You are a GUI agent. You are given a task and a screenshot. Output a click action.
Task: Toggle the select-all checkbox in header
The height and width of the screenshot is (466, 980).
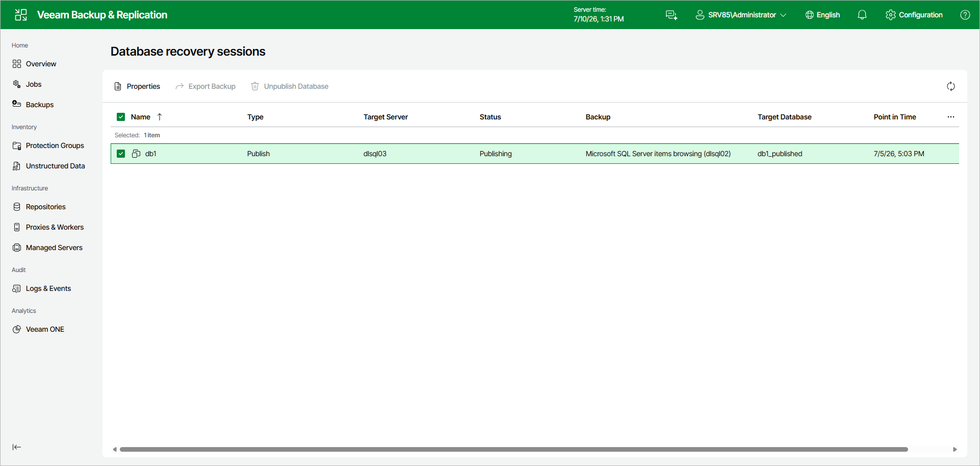pos(121,117)
